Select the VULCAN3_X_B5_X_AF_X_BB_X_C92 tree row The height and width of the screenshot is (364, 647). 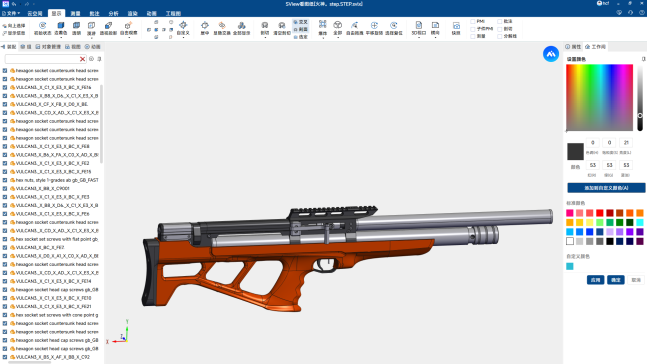[52, 357]
